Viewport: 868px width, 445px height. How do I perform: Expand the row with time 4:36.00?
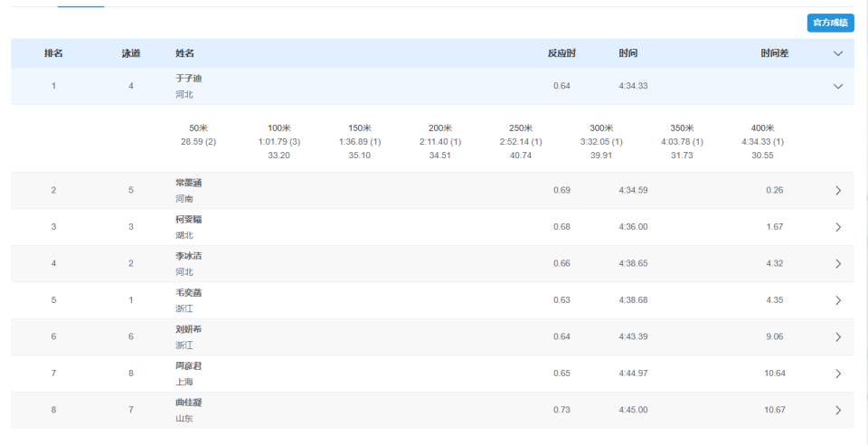[838, 227]
